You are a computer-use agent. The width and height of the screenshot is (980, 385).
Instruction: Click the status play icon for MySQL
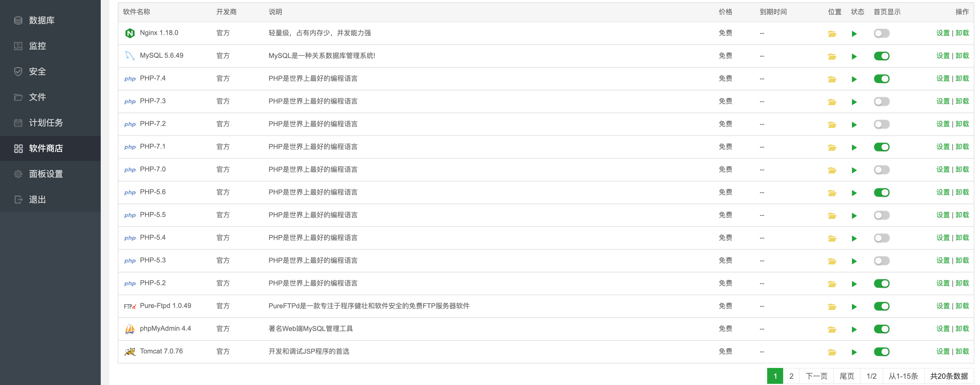click(854, 57)
